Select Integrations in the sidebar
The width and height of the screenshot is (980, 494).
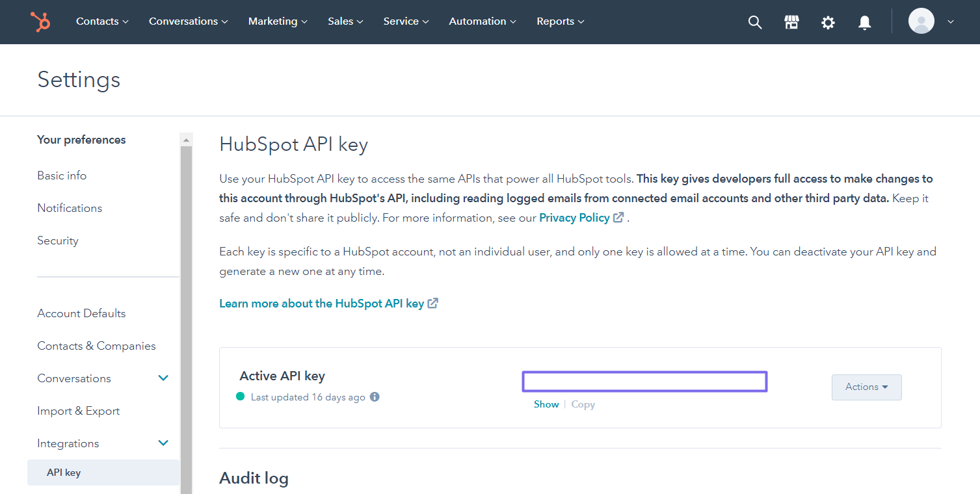pos(68,443)
